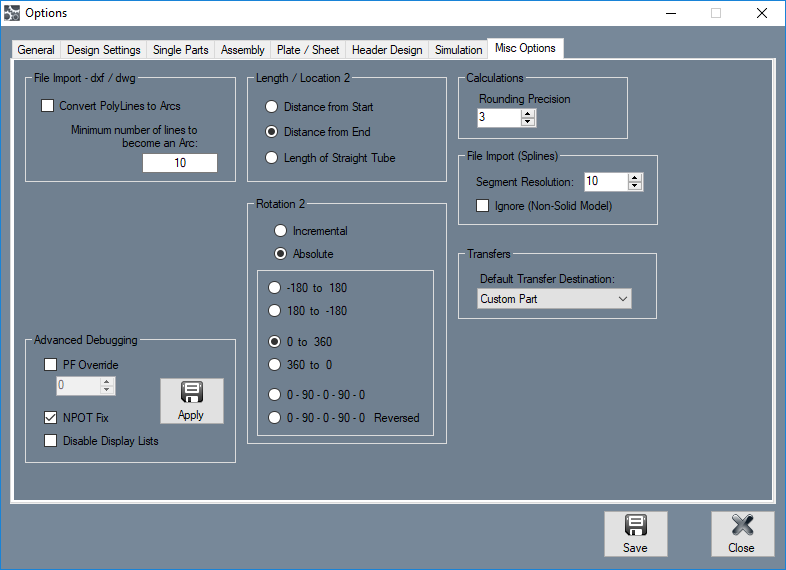Viewport: 786px width, 570px height.
Task: Choose Incremental rotation option
Action: (280, 231)
